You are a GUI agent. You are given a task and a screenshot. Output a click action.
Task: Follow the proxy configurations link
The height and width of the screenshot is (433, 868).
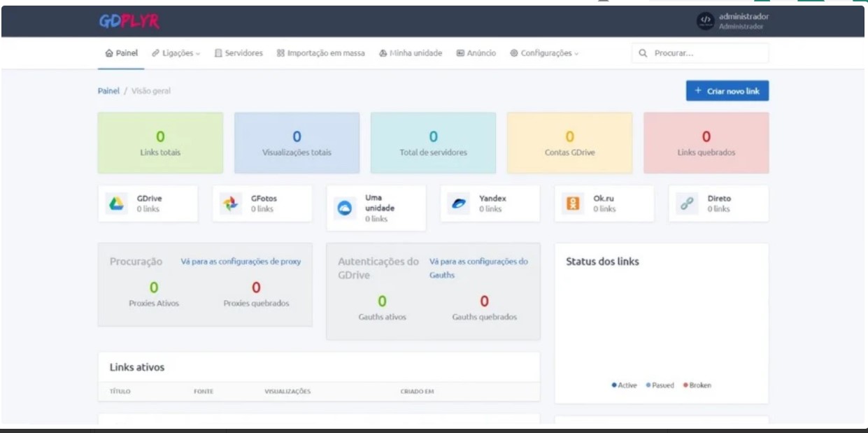[241, 262]
